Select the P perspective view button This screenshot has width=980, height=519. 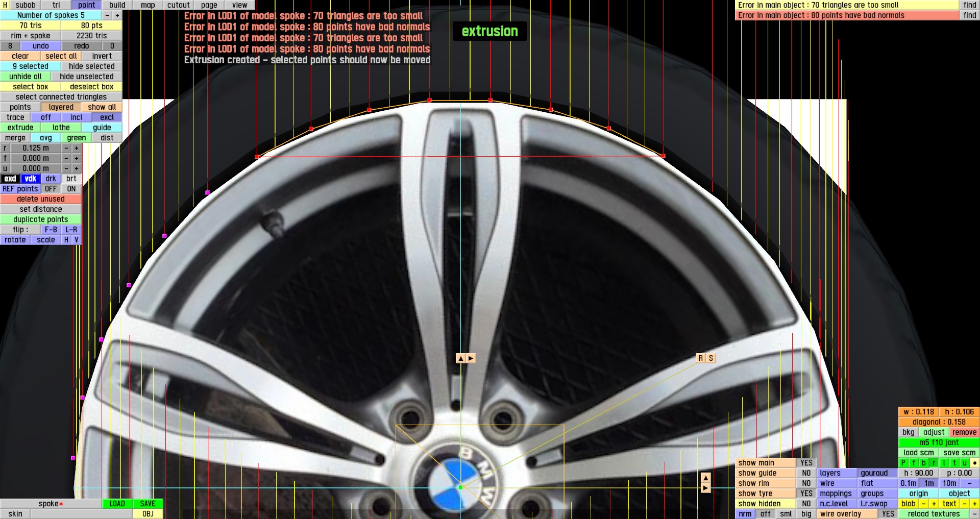(903, 463)
